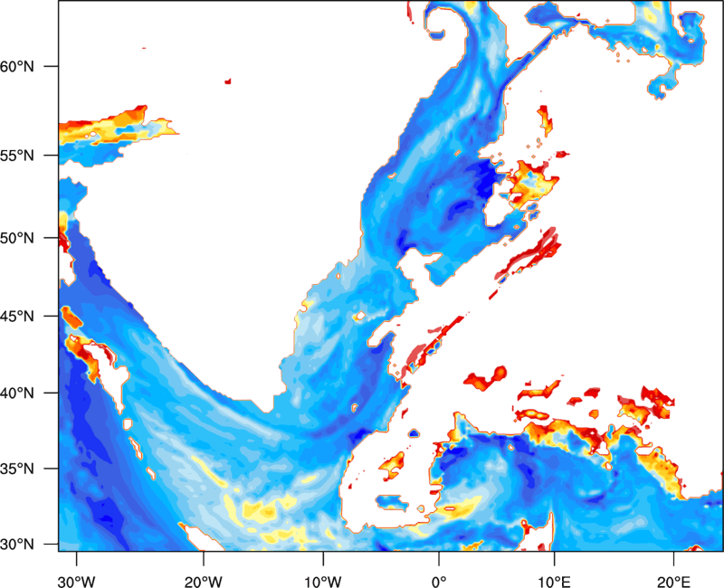The image size is (724, 588).
Task: Click the 35°N latitude label
Action: [x=17, y=469]
